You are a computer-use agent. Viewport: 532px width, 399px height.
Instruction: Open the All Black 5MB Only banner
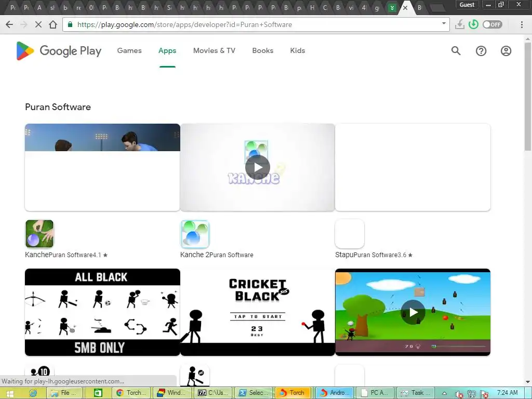coord(102,312)
